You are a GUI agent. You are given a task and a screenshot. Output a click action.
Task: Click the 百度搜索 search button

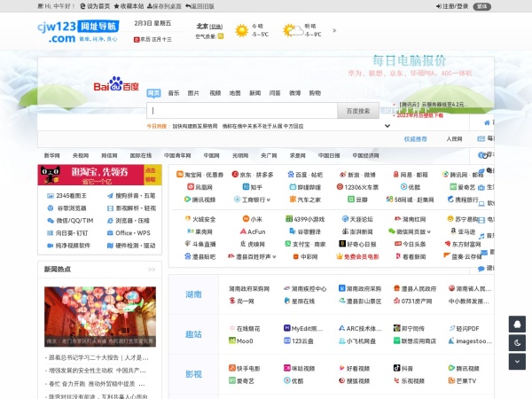(358, 111)
